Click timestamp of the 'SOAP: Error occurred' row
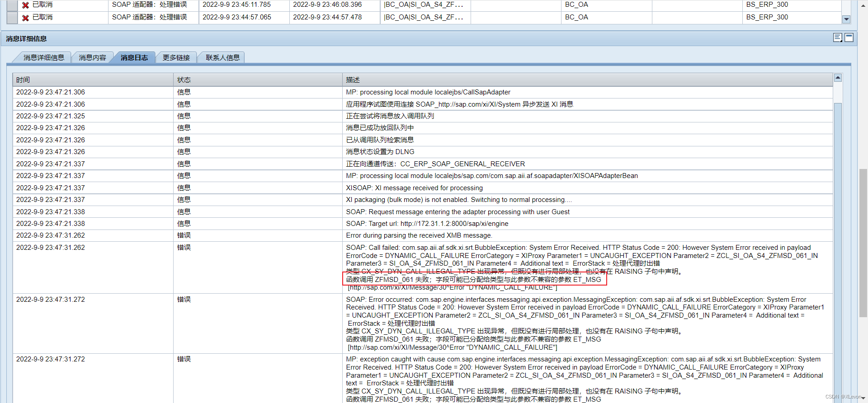This screenshot has width=868, height=403. [x=51, y=300]
